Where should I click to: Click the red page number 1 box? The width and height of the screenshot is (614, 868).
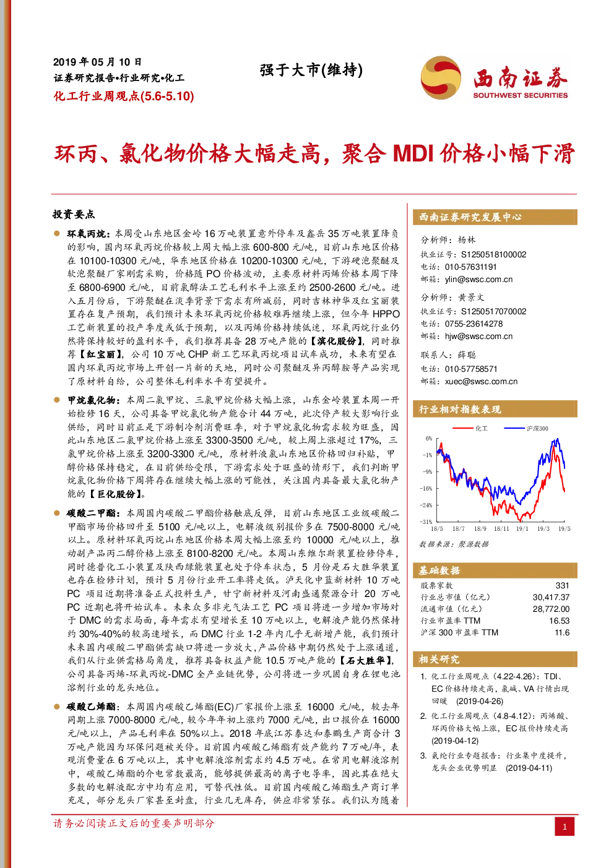(564, 826)
